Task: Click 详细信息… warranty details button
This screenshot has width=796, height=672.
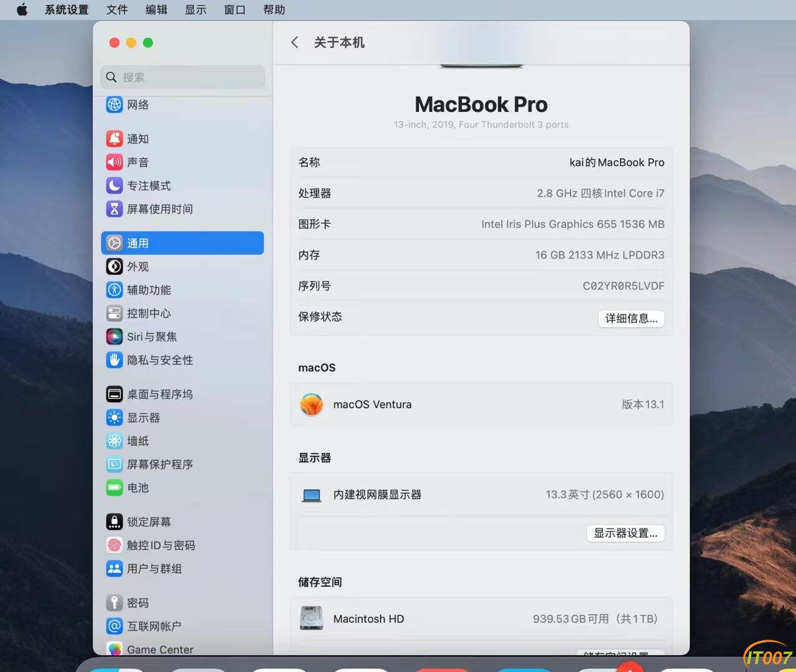Action: (x=631, y=319)
